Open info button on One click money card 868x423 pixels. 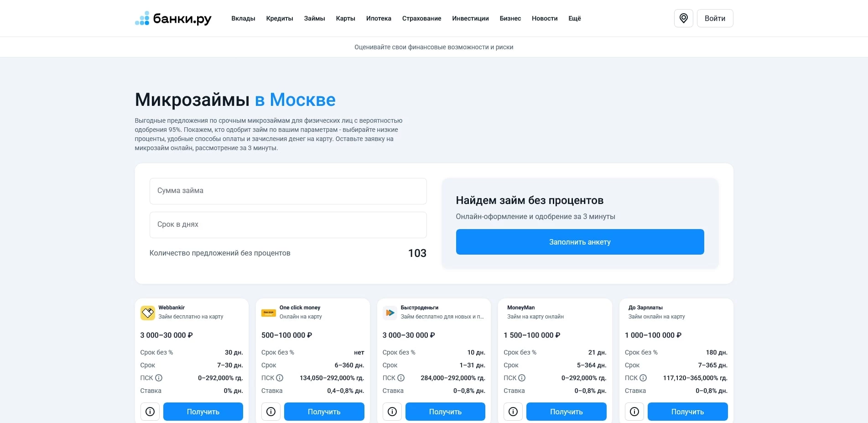(x=271, y=412)
